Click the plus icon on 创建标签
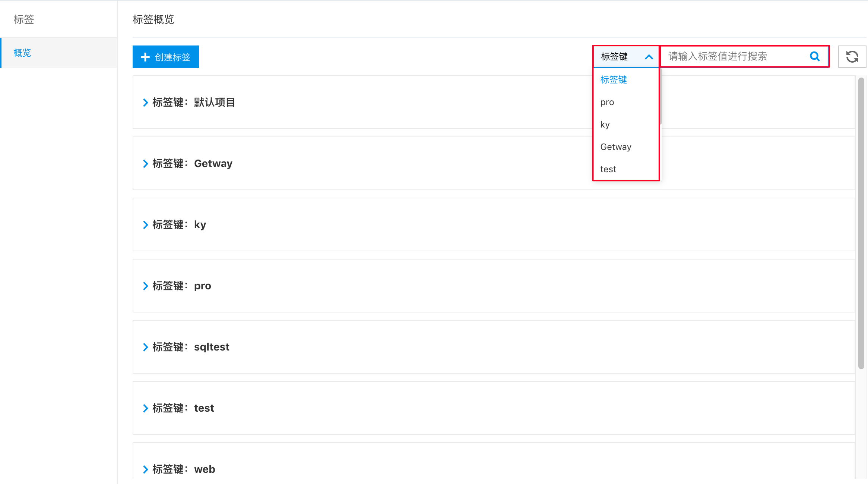 [x=145, y=57]
